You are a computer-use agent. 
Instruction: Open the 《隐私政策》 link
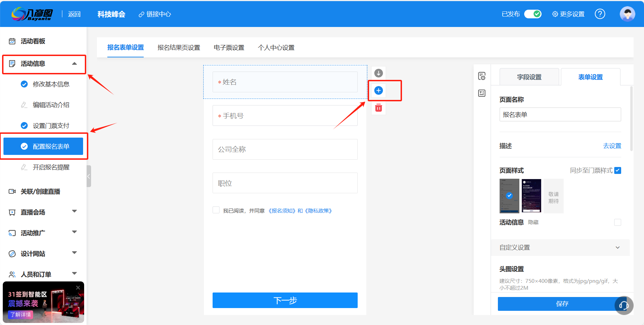click(x=318, y=210)
